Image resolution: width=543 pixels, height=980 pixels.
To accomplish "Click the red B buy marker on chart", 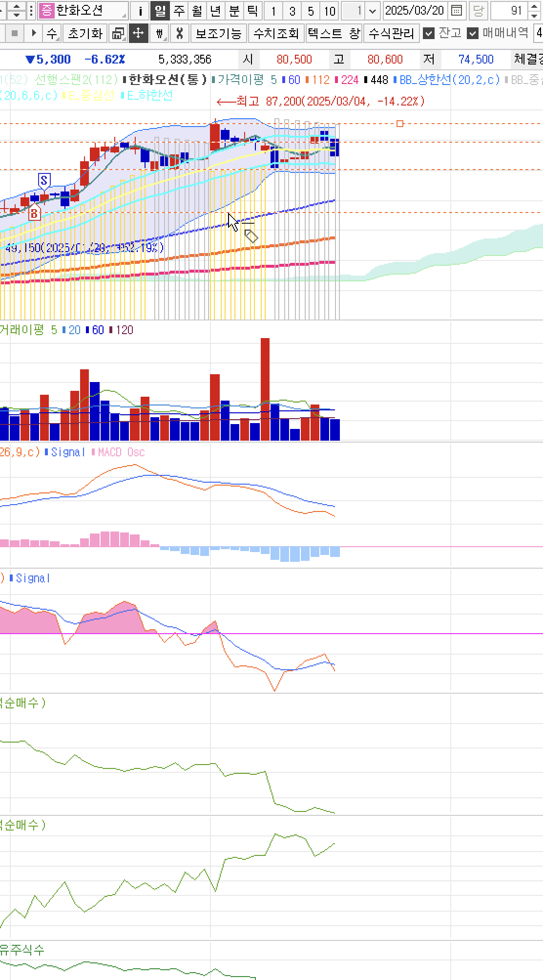I will coord(34,213).
